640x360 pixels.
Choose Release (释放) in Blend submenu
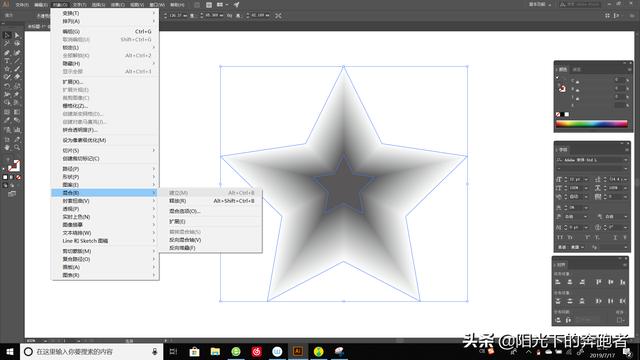pos(211,201)
